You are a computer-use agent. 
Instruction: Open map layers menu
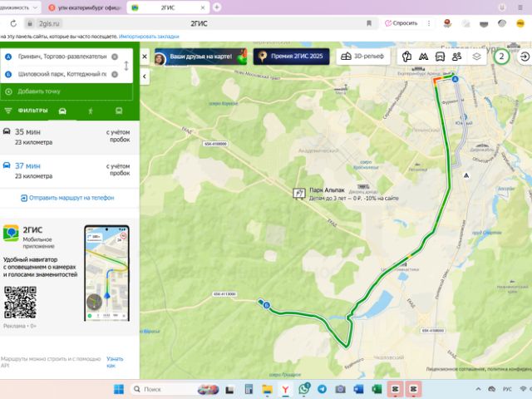pos(476,57)
